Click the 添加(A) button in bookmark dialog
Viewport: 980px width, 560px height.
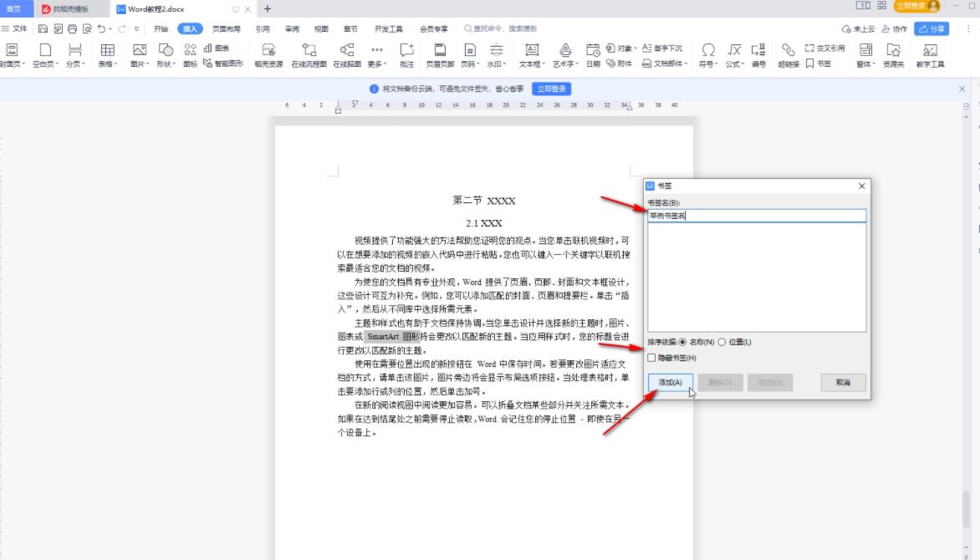(x=671, y=382)
